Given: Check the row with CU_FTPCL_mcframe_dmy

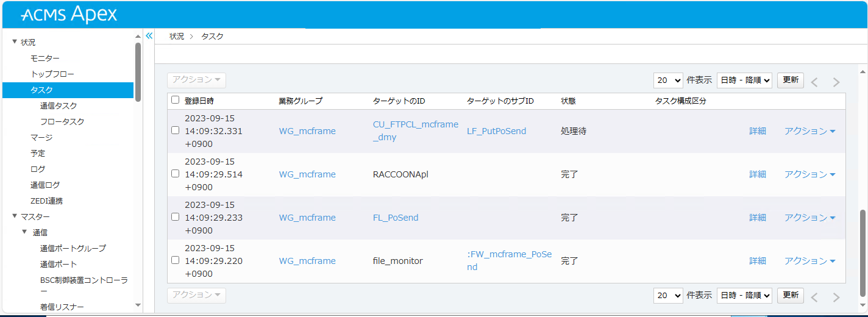Looking at the screenshot, I should (176, 130).
